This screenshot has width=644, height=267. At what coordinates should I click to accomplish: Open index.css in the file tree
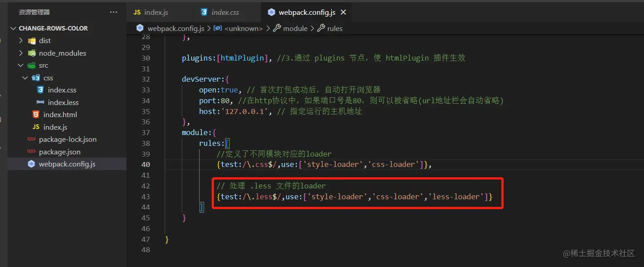(x=62, y=90)
